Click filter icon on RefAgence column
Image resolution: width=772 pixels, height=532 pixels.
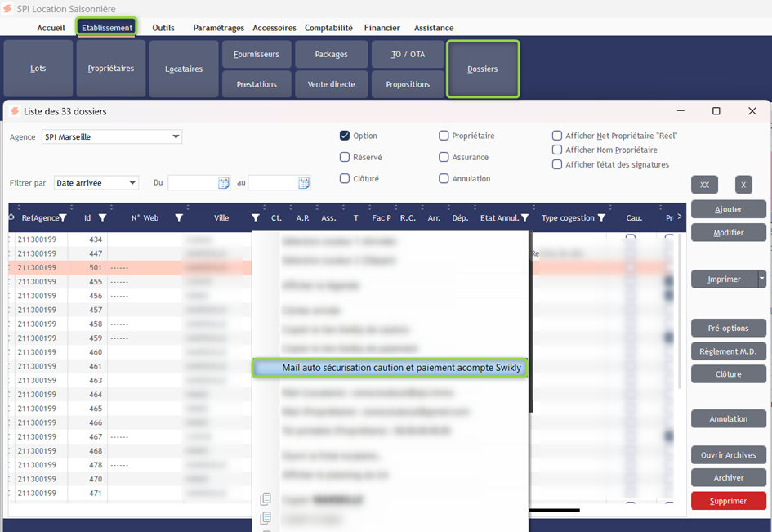62,218
